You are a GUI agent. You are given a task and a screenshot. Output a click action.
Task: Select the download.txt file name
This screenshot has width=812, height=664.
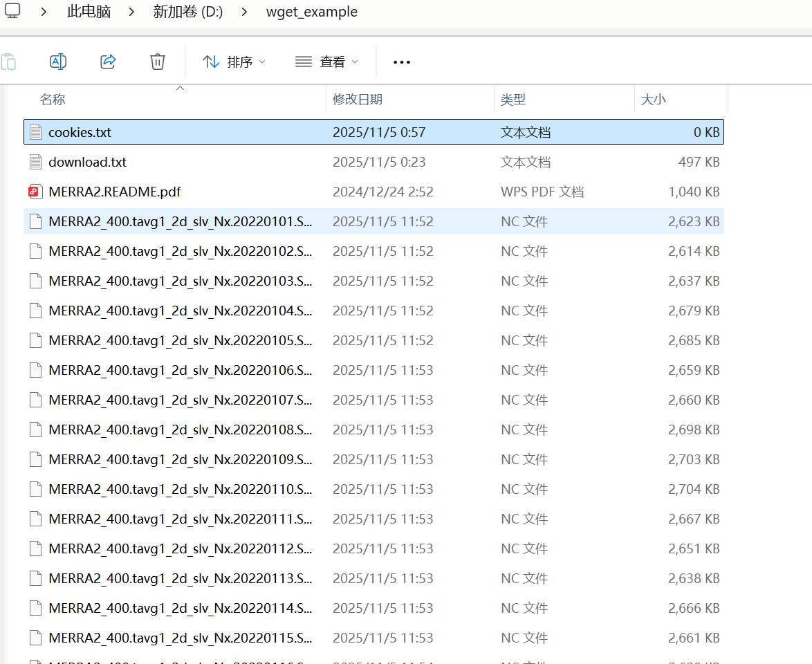[88, 162]
